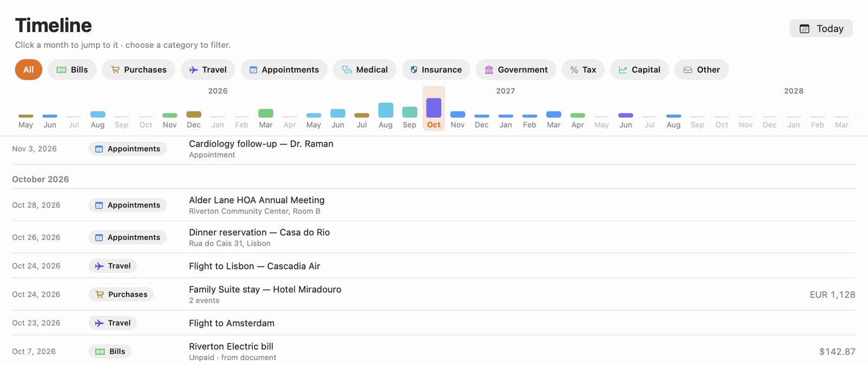
Task: Filter timeline by Bills
Action: [x=72, y=70]
